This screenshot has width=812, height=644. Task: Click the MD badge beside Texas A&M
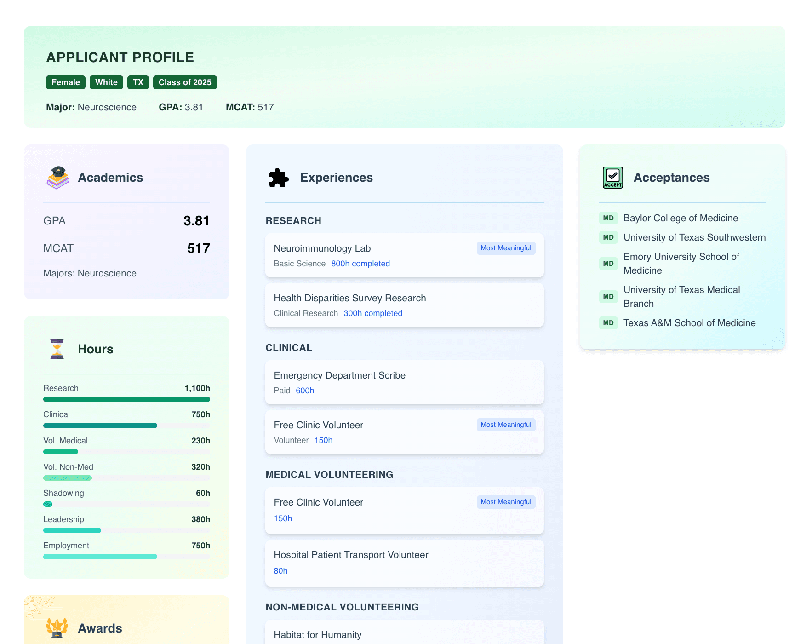(608, 323)
